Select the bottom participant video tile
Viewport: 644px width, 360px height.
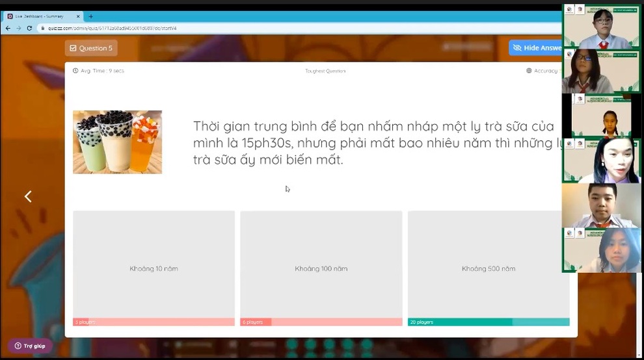(x=601, y=250)
